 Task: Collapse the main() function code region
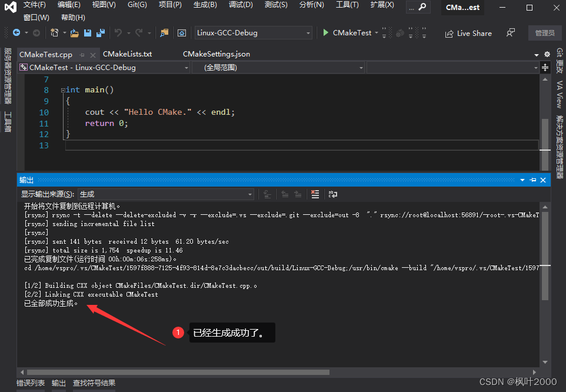coord(62,89)
